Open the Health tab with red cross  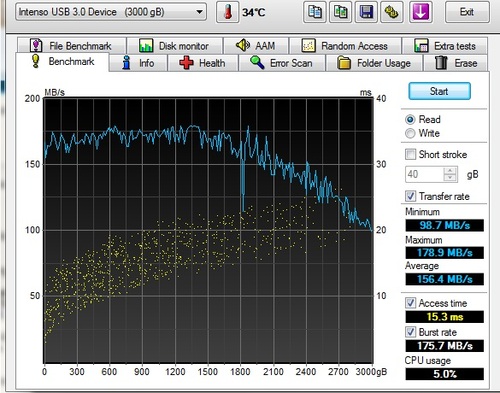tap(203, 63)
